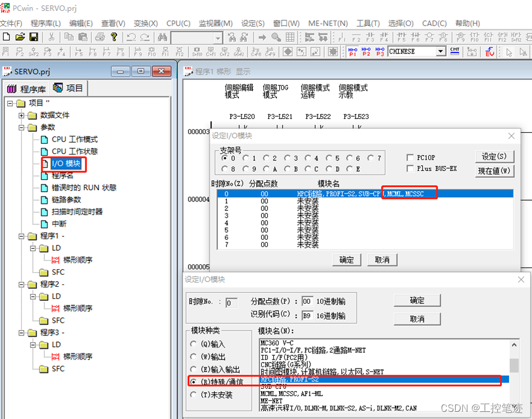Click the 分配点数(P) input field
This screenshot has height=419, width=532.
tap(307, 301)
